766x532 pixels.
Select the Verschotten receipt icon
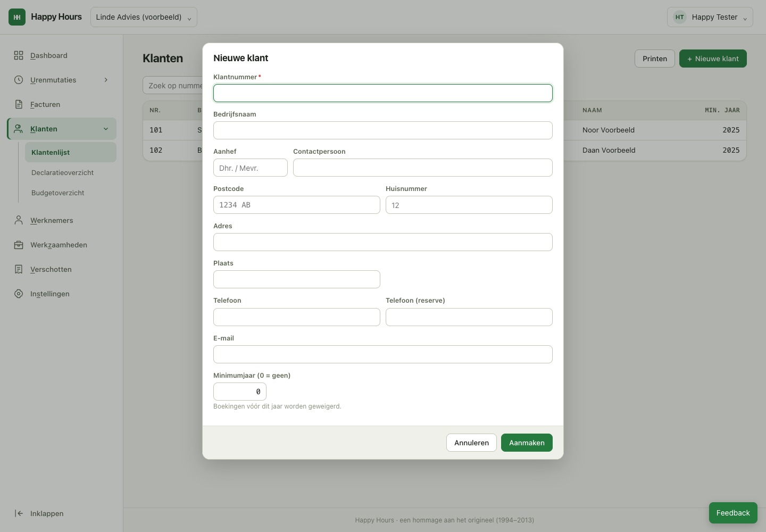click(19, 269)
